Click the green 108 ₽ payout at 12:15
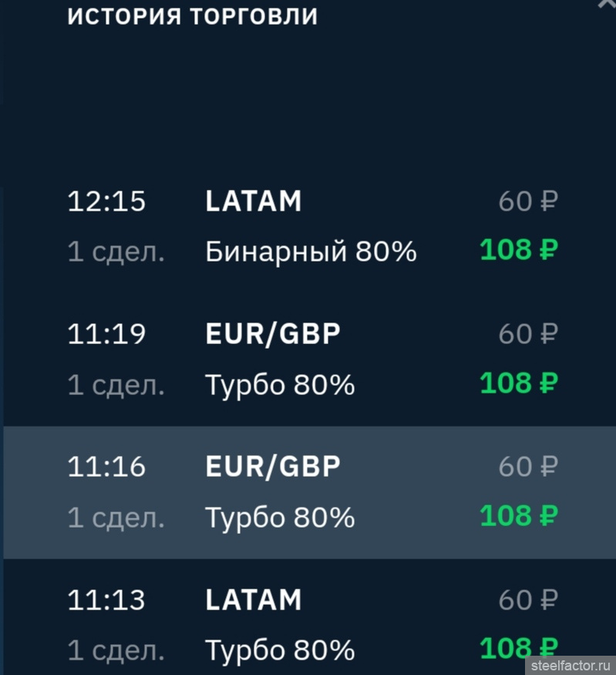Screen dimensions: 616x675 point(518,250)
